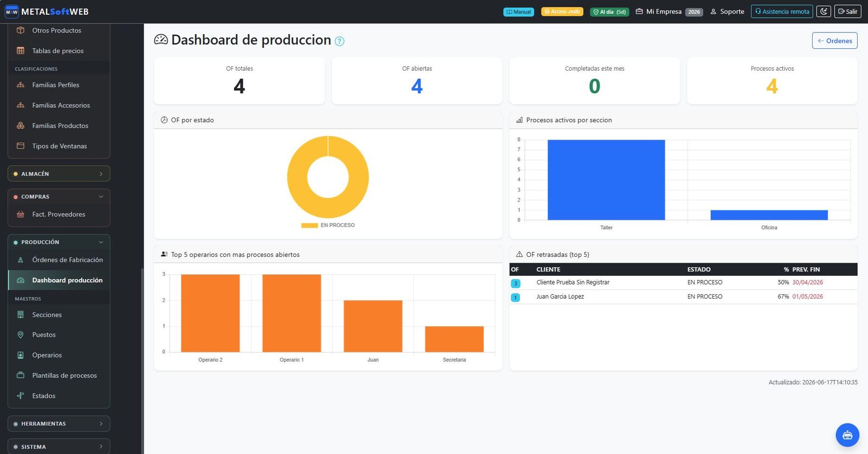
Task: Click the METALSoftWEB logo icon
Action: [x=11, y=11]
